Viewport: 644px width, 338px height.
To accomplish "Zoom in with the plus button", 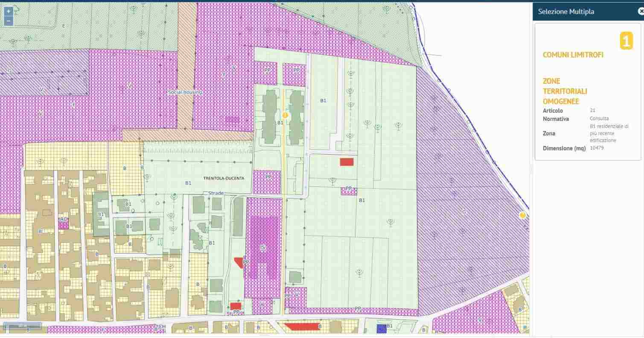I will [x=8, y=12].
